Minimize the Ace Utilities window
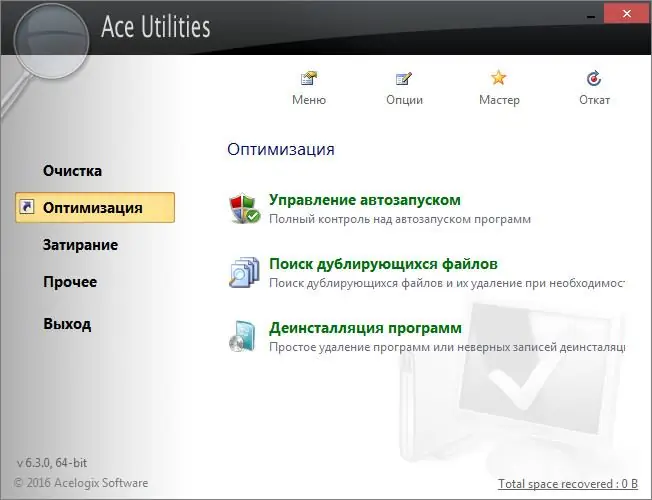652x500 pixels. pos(590,16)
